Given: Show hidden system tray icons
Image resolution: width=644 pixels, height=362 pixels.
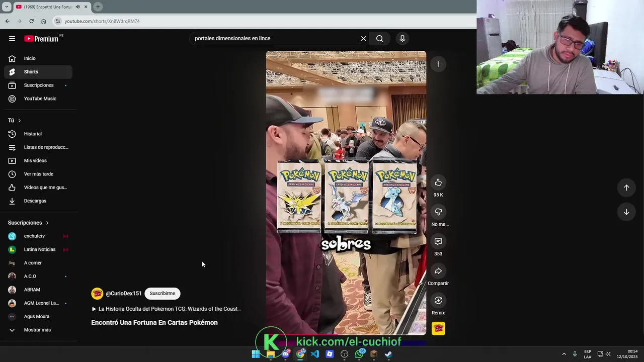Looking at the screenshot, I should coord(564,354).
